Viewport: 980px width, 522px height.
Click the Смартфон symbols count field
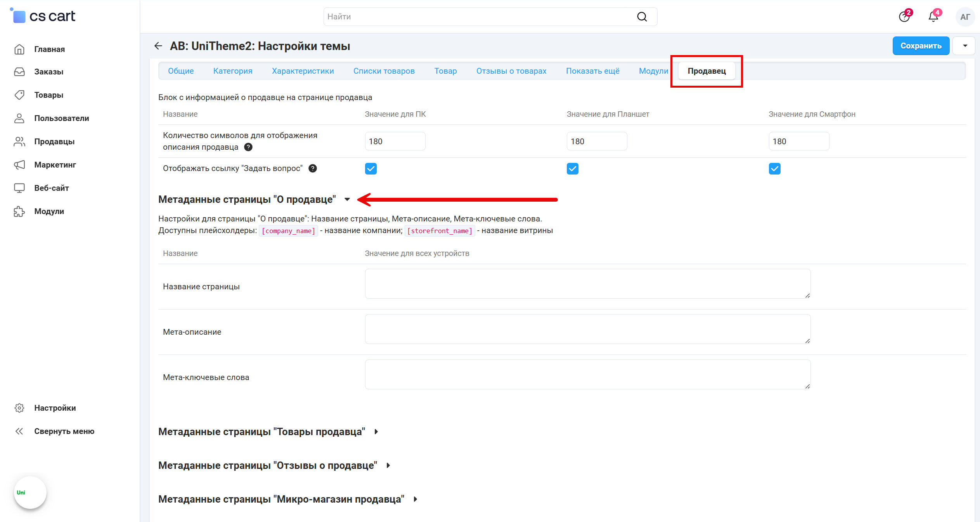(799, 141)
